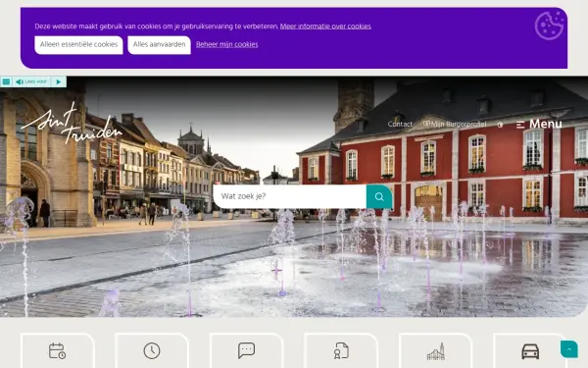The width and height of the screenshot is (588, 368).
Task: Open the ReadSpeaker menu icon
Action: 7,81
